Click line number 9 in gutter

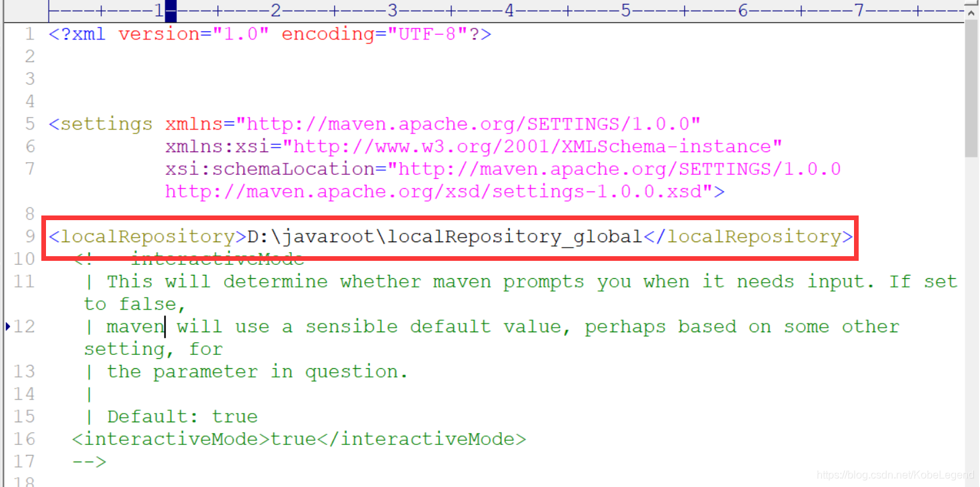(x=29, y=237)
